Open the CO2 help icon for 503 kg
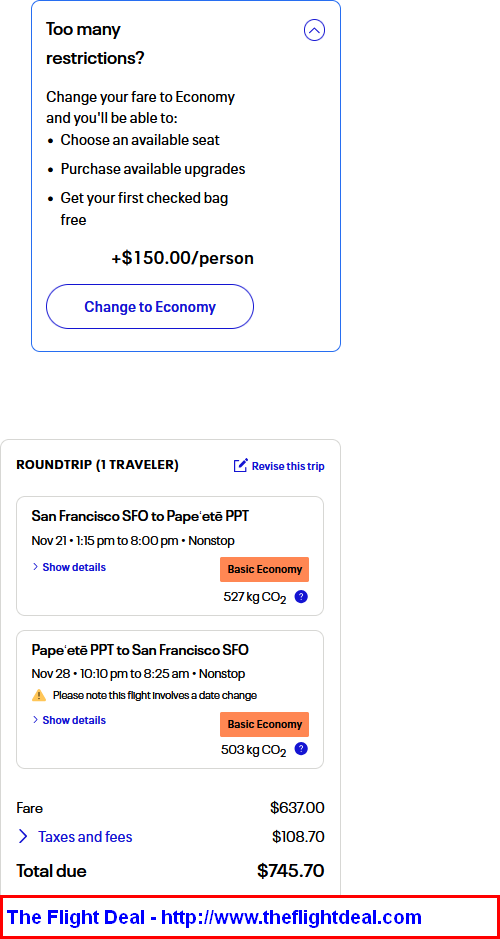500x939 pixels. [x=301, y=749]
